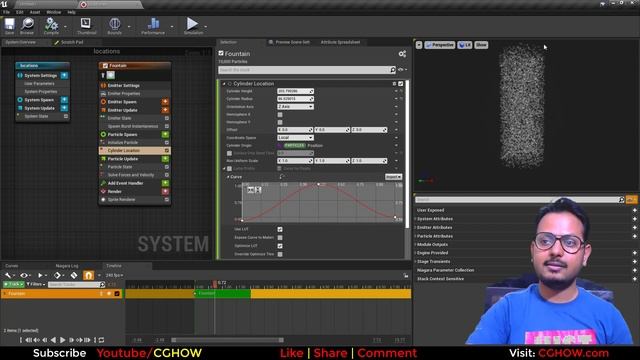
Task: Expand Particle Attributes category
Action: point(416,236)
